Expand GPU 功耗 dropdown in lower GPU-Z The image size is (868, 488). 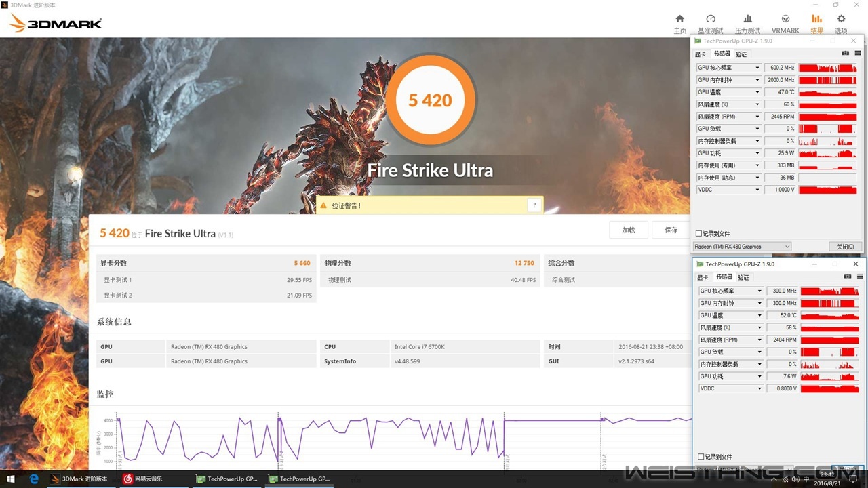[759, 376]
